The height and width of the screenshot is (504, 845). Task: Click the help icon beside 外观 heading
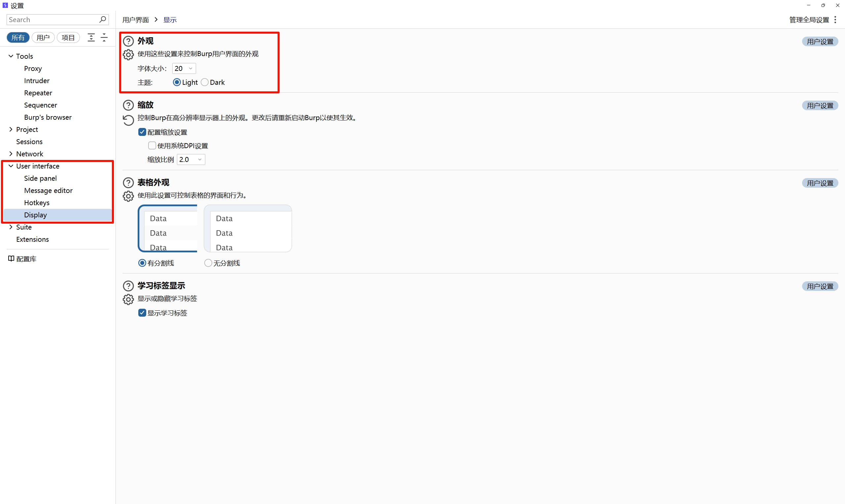click(x=128, y=41)
